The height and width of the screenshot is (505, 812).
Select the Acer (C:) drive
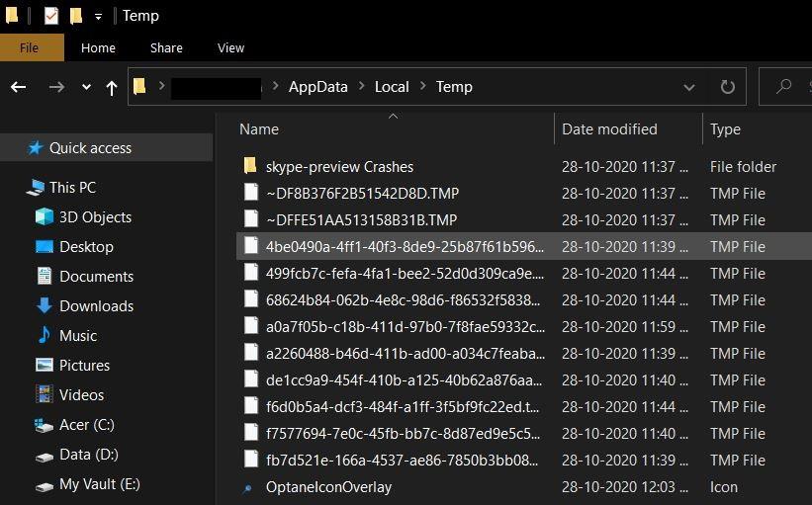(x=88, y=425)
